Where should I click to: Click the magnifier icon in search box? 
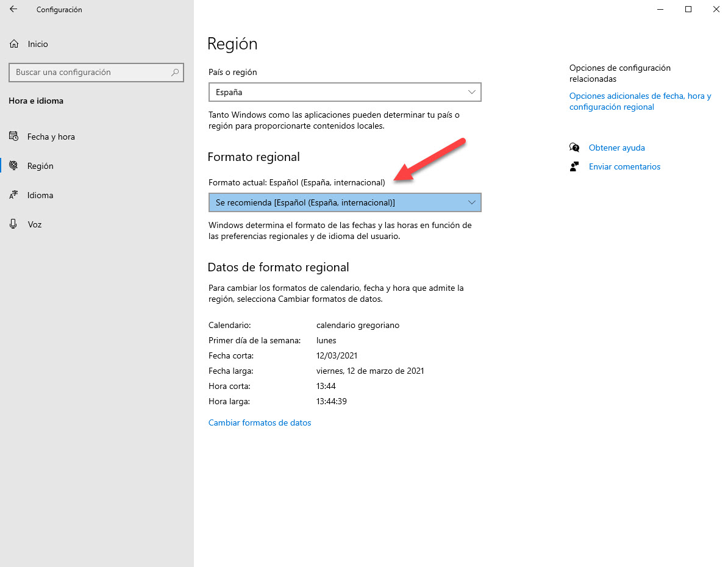pyautogui.click(x=174, y=72)
